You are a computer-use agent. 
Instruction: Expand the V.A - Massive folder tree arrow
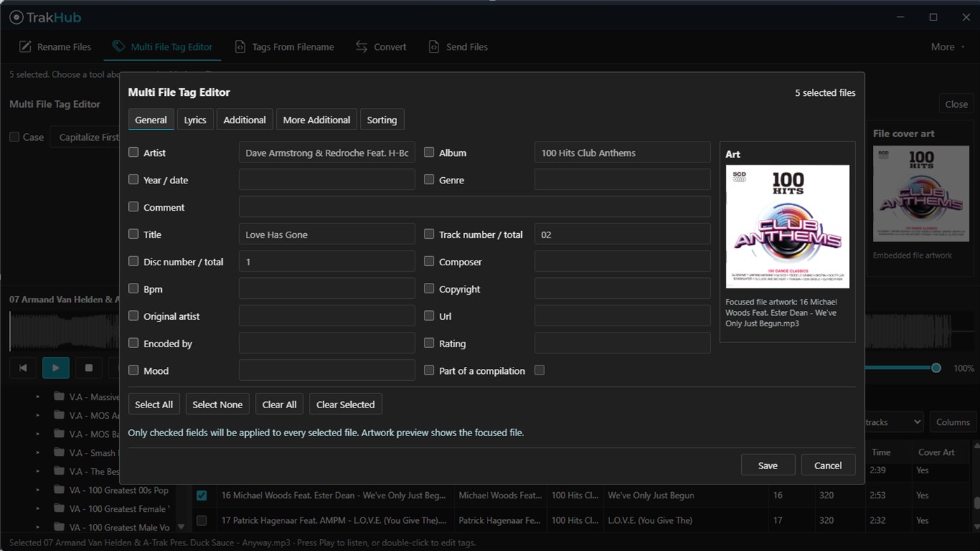coord(38,396)
